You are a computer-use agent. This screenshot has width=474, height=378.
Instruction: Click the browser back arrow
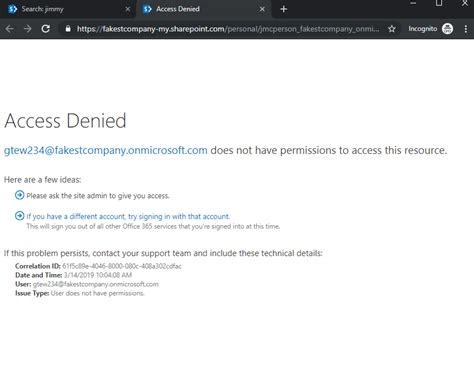(9, 29)
